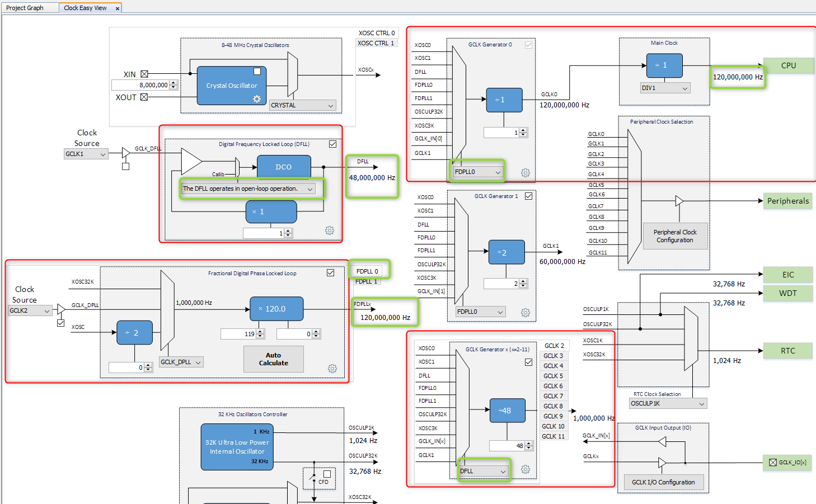This screenshot has height=504, width=816.
Task: Toggle the FDPLL enable checkbox
Action: [330, 272]
